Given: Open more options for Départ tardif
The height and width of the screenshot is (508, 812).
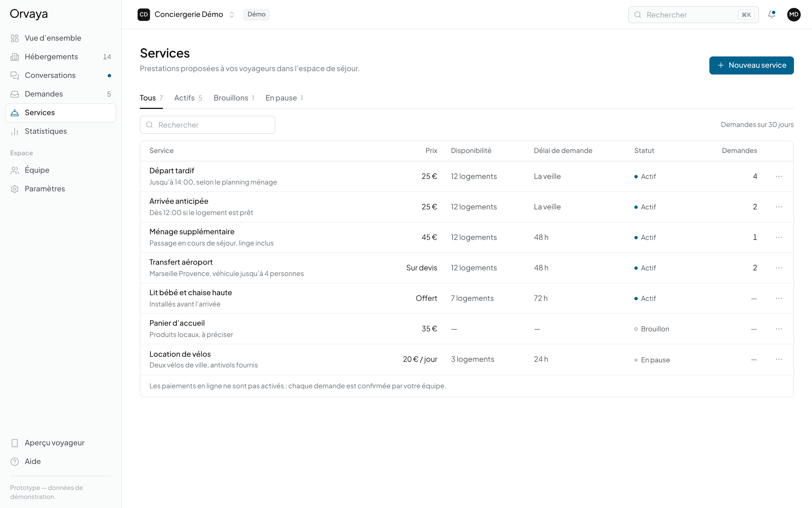Looking at the screenshot, I should click(779, 176).
